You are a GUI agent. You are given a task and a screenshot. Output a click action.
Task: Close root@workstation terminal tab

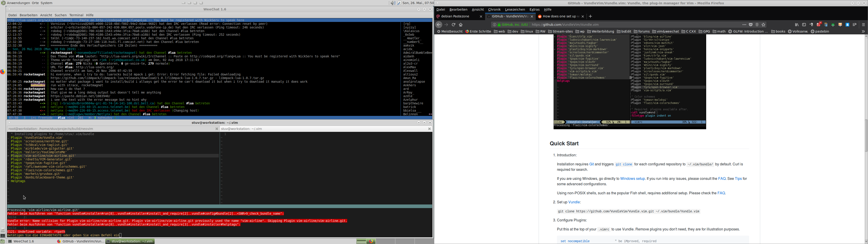pyautogui.click(x=217, y=129)
